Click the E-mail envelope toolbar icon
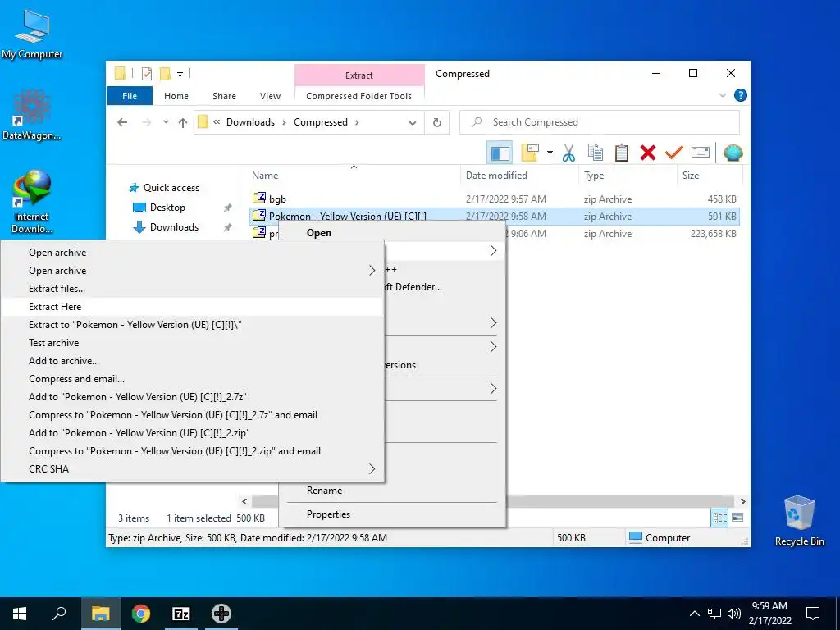840x630 pixels. (x=701, y=153)
